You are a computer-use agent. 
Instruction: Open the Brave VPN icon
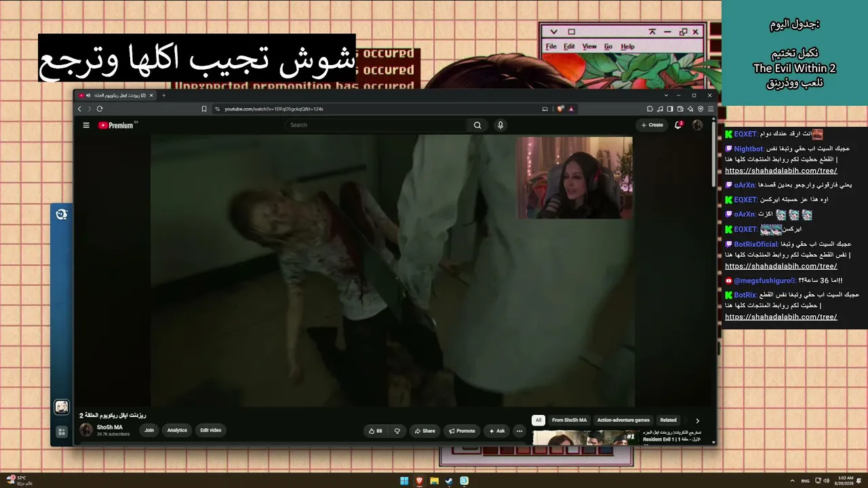pos(701,109)
